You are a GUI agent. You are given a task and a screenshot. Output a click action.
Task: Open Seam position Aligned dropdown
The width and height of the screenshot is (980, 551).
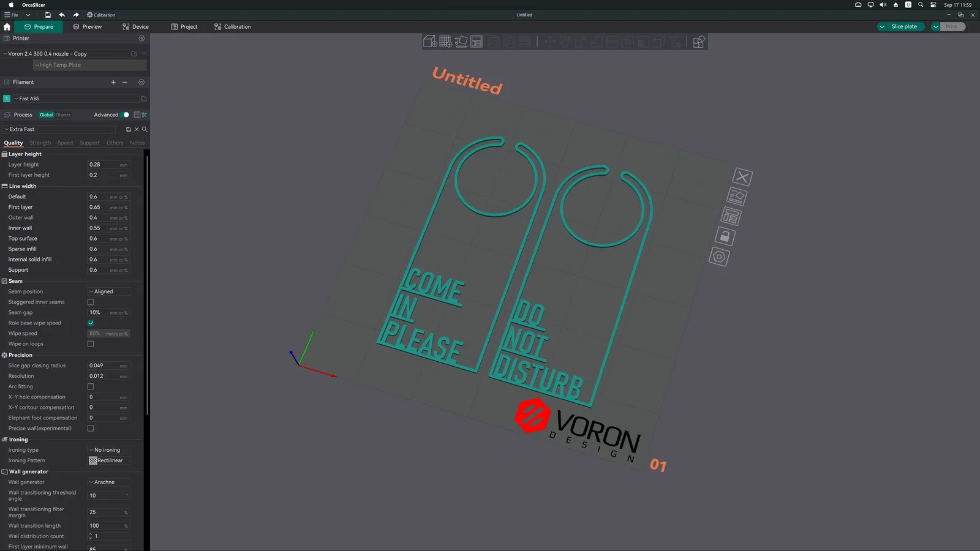click(108, 291)
